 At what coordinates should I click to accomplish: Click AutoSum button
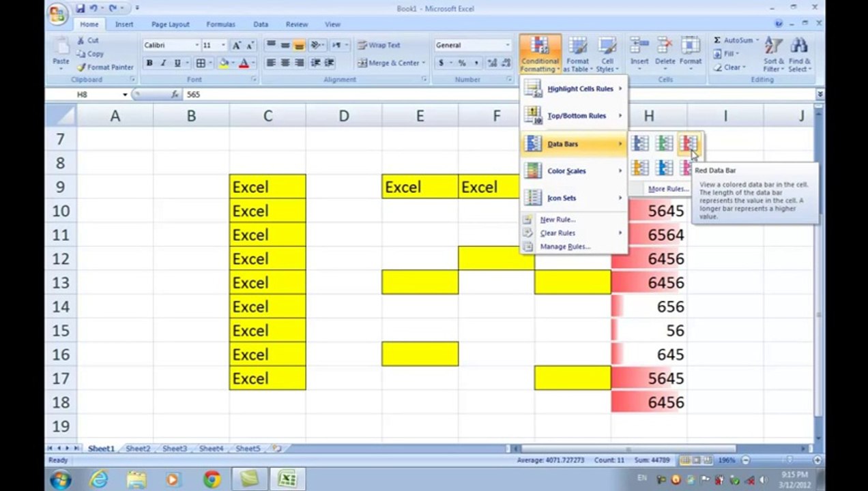[735, 41]
